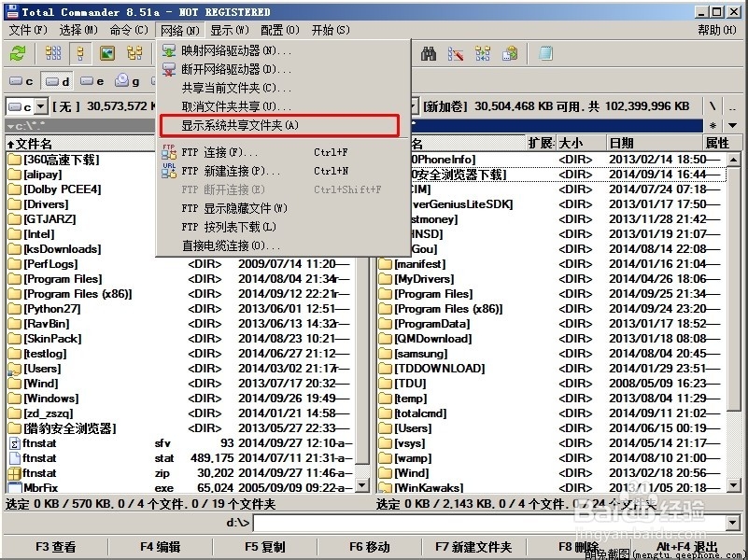Go to root with backslash button

(x=713, y=106)
